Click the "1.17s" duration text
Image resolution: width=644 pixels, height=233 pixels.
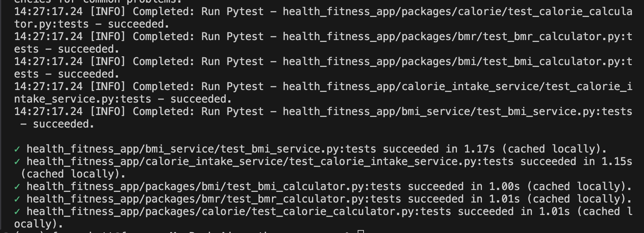tap(479, 149)
